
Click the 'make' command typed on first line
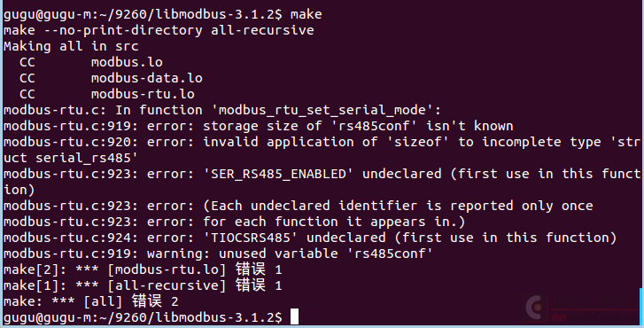click(306, 14)
